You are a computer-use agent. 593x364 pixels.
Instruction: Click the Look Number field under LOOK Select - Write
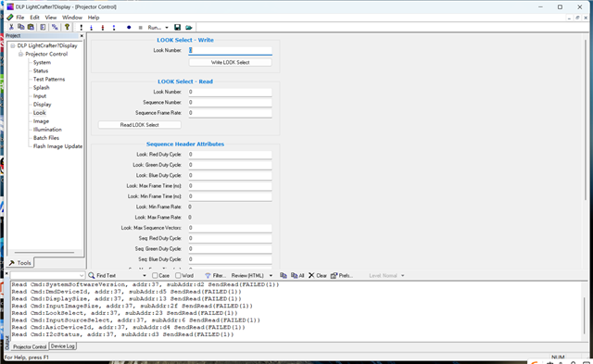(x=231, y=50)
